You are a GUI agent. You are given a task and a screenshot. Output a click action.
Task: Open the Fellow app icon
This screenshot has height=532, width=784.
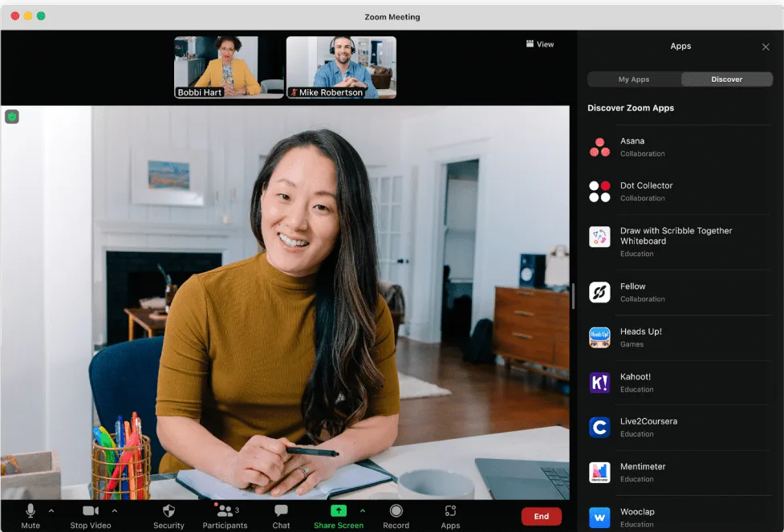tap(599, 292)
